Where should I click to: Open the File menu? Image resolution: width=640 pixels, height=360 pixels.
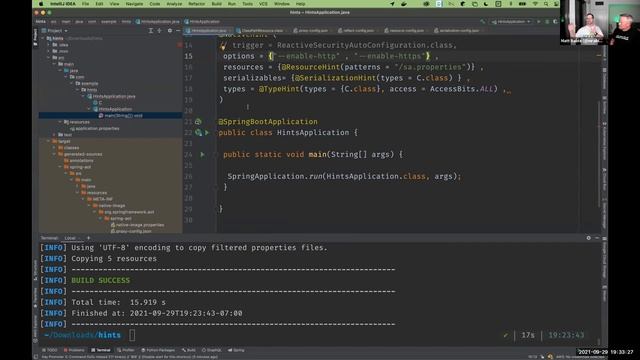pos(85,4)
